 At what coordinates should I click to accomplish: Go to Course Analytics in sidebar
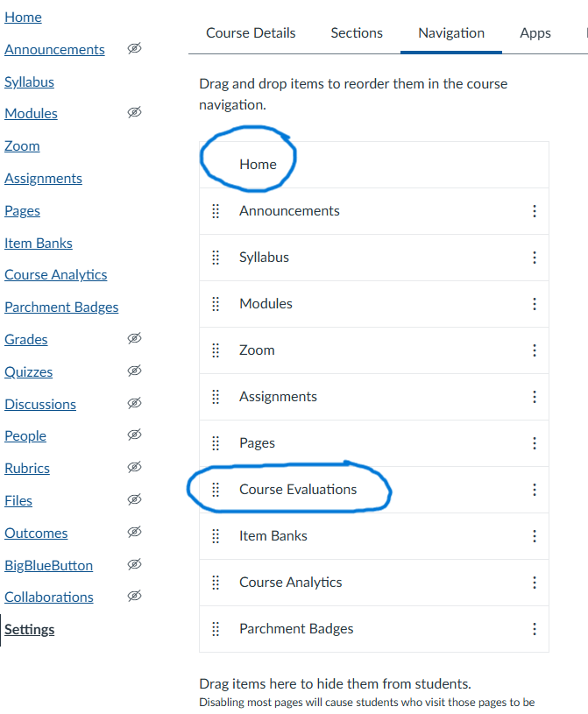pyautogui.click(x=55, y=275)
